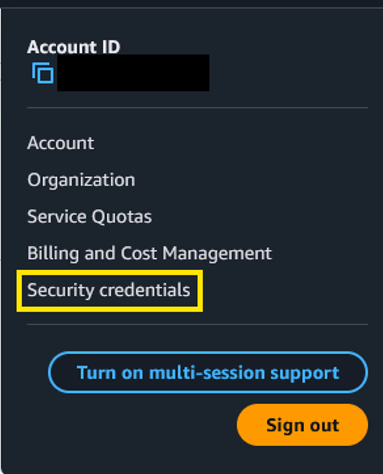This screenshot has height=474, width=383.
Task: Open Organization settings link
Action: pos(81,180)
